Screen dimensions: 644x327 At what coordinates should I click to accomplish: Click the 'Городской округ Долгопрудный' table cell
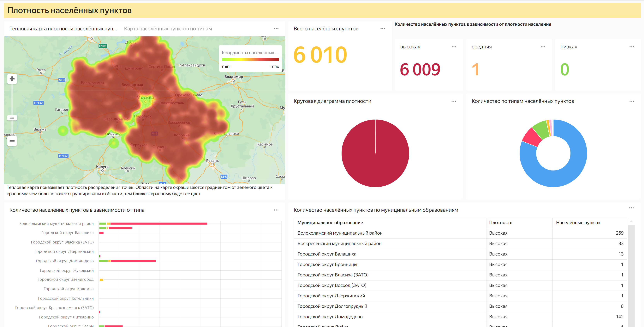click(x=390, y=306)
